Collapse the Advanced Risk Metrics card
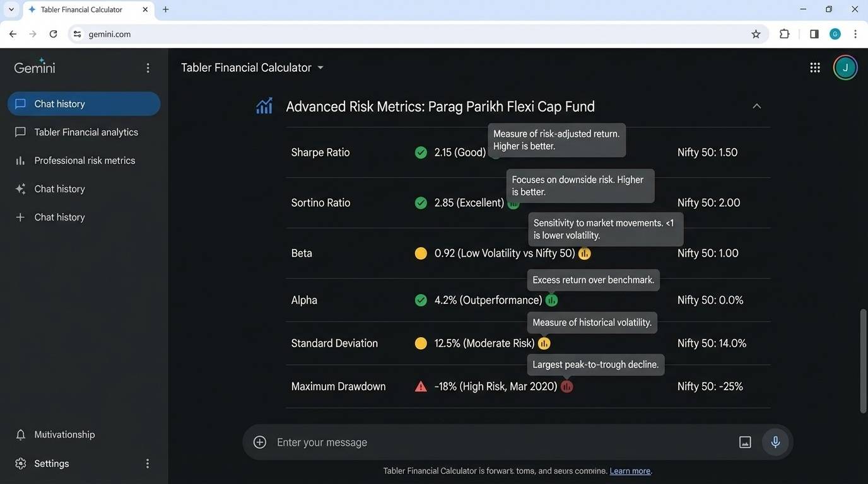The image size is (868, 484). coord(756,106)
